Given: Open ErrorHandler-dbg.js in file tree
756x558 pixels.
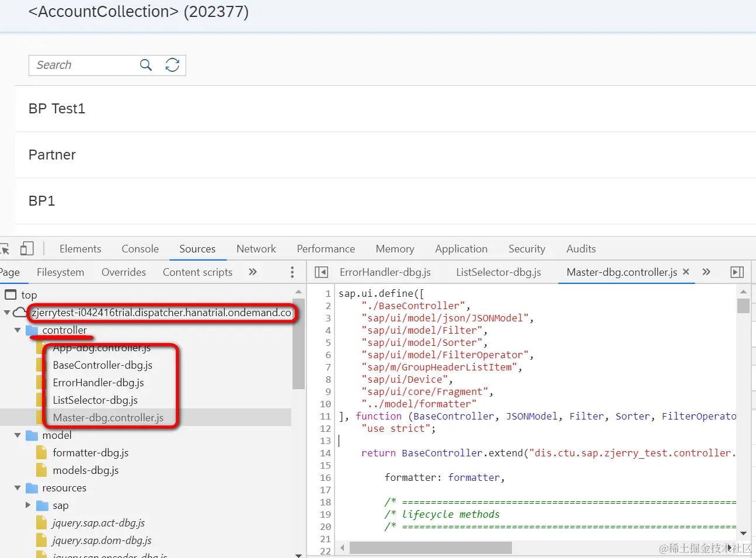Looking at the screenshot, I should [98, 383].
